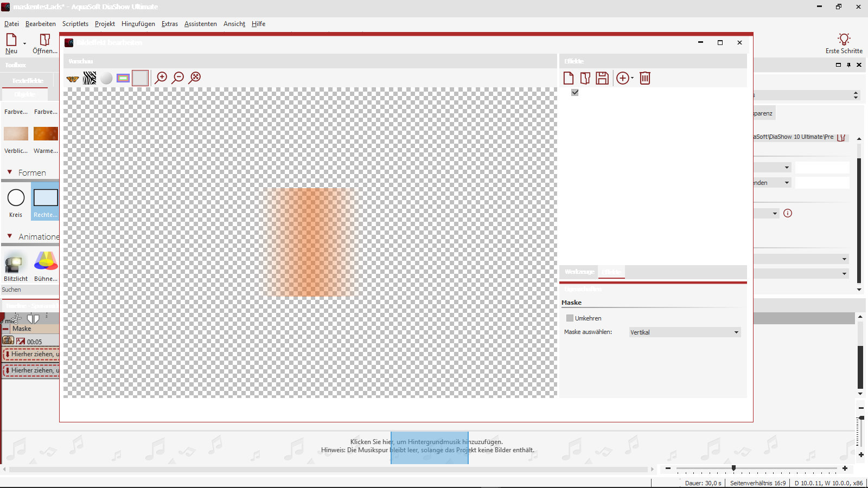Save effects with the floppy disk icon
The image size is (868, 488).
(602, 78)
